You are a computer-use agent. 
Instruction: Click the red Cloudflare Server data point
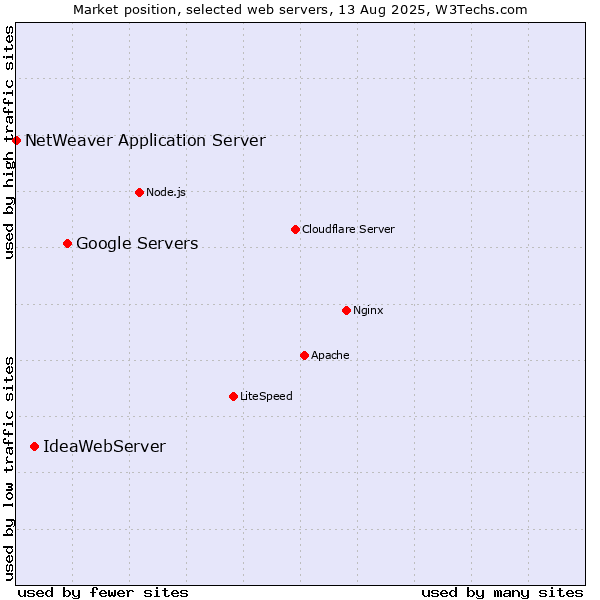pos(295,230)
